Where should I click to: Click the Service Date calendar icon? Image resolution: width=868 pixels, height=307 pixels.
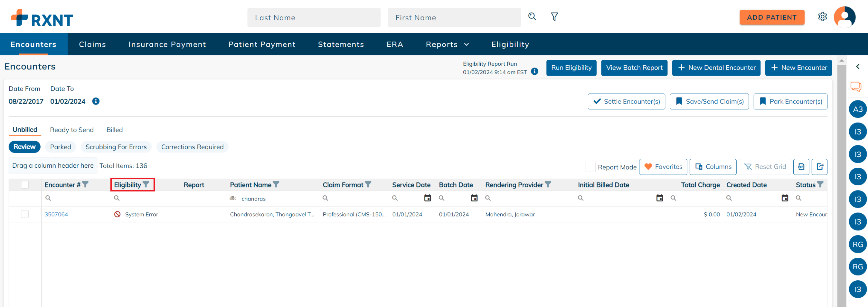[427, 198]
